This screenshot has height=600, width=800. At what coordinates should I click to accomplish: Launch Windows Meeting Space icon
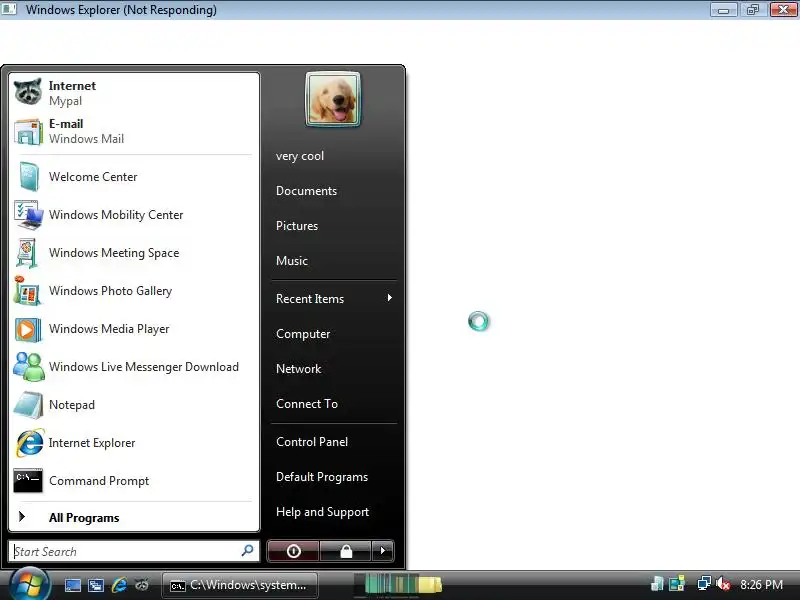(x=27, y=253)
